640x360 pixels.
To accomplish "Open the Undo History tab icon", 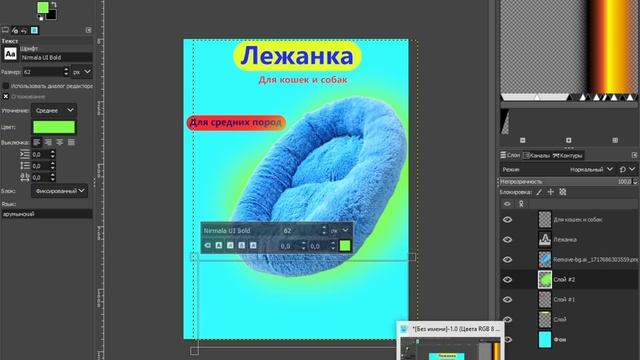I will click(24, 30).
